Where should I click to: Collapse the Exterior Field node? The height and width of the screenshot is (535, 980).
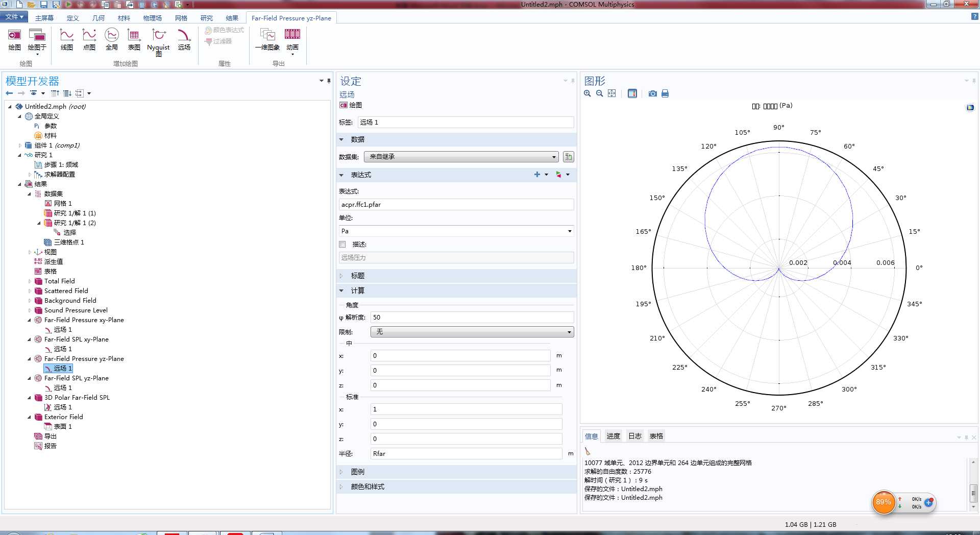30,417
